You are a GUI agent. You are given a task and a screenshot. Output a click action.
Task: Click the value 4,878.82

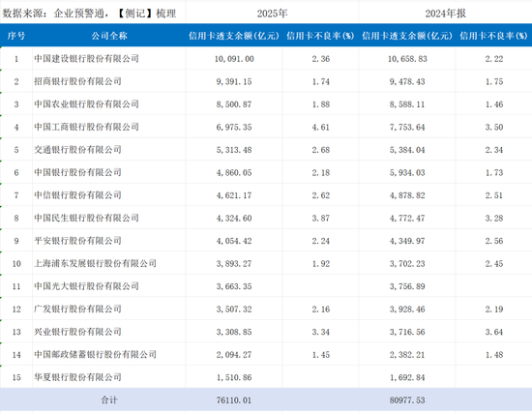coord(407,195)
